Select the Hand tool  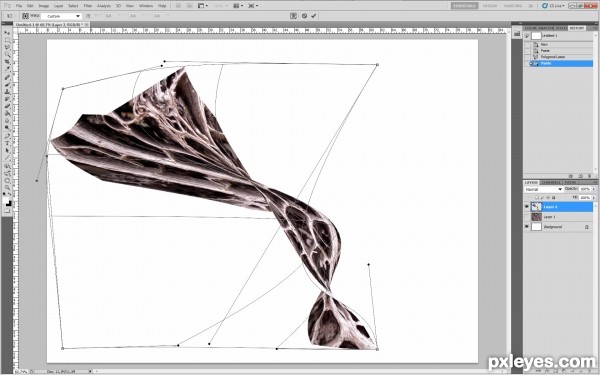coord(8,181)
